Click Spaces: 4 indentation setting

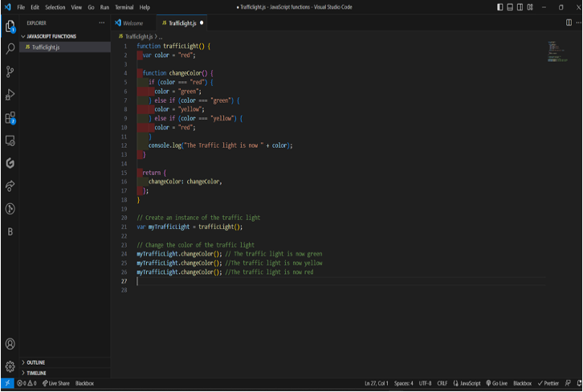pyautogui.click(x=404, y=383)
